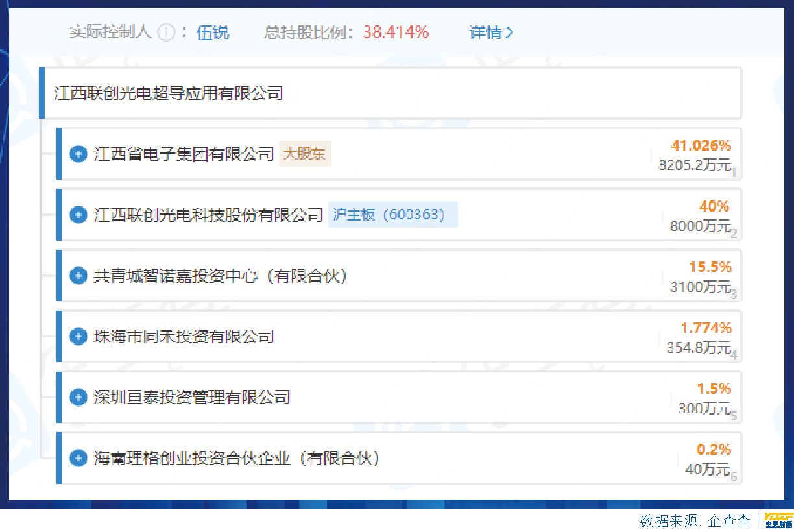
Task: Open shareholder 珠海市同禾投资有限公司
Action: click(184, 337)
